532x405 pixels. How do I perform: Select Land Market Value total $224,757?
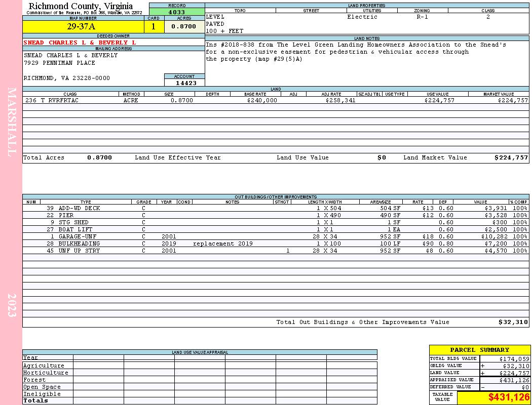[x=511, y=157]
